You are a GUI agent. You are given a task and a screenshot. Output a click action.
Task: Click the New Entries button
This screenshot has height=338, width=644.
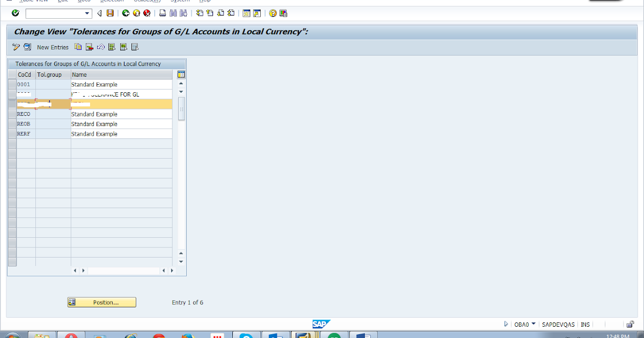53,47
